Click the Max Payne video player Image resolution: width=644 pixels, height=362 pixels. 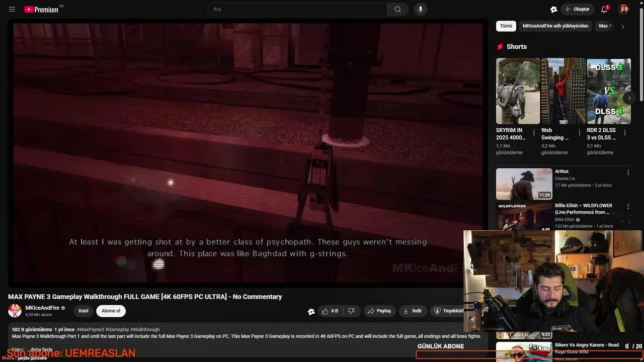tap(248, 153)
